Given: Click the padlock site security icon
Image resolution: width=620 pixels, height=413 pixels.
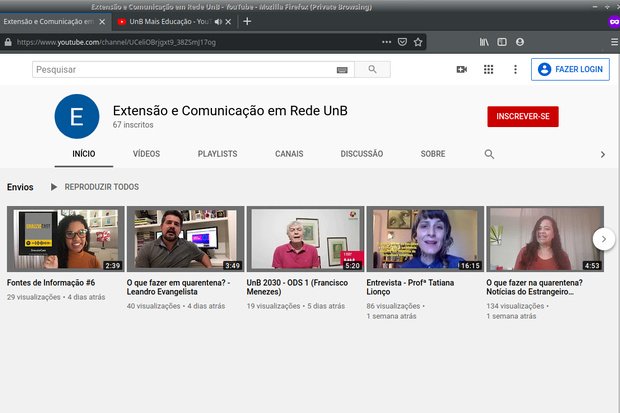Looking at the screenshot, I should pyautogui.click(x=8, y=42).
